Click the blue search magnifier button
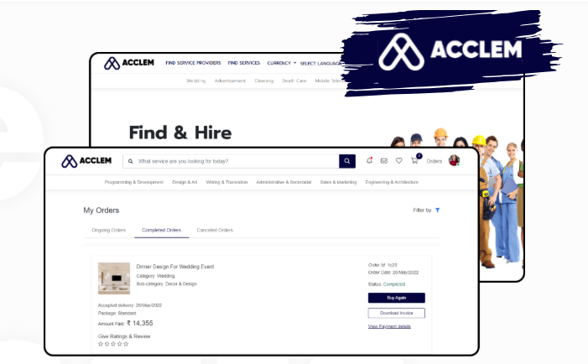Viewport: 588px width, 364px height. (x=347, y=161)
